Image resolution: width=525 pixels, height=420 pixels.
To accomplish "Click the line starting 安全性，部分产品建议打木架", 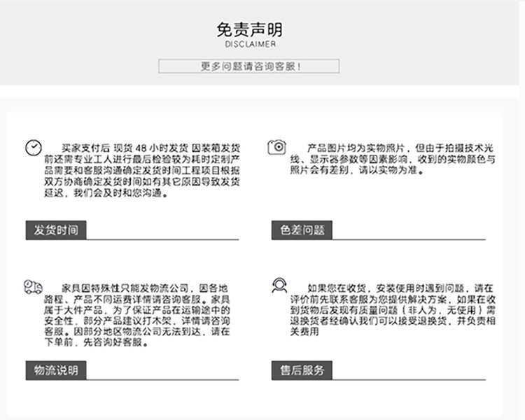I will tap(137, 321).
